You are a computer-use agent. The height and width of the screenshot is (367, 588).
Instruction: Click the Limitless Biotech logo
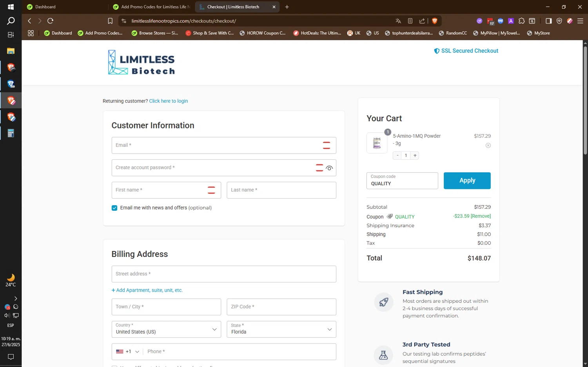pos(141,62)
